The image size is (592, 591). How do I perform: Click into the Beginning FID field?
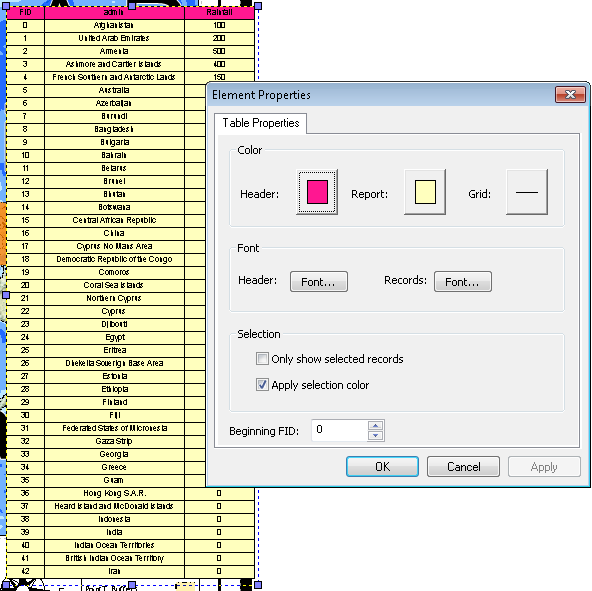339,430
